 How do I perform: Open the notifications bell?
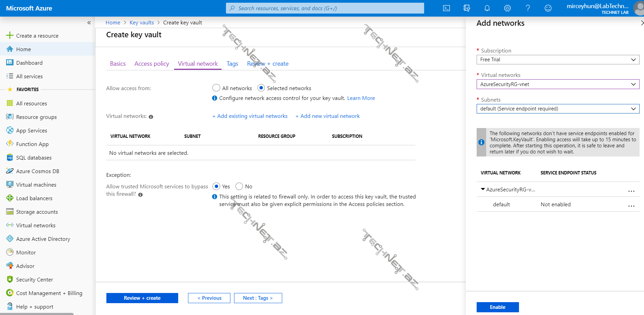(x=487, y=8)
